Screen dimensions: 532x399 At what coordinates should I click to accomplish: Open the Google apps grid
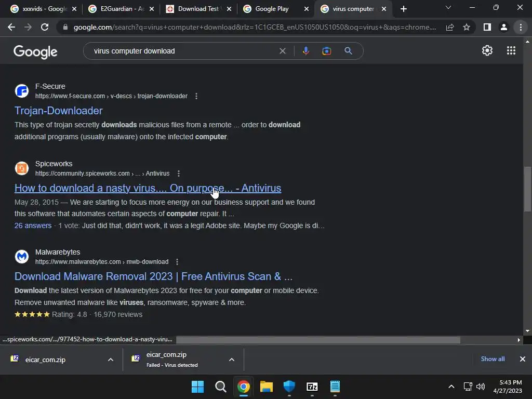(511, 50)
